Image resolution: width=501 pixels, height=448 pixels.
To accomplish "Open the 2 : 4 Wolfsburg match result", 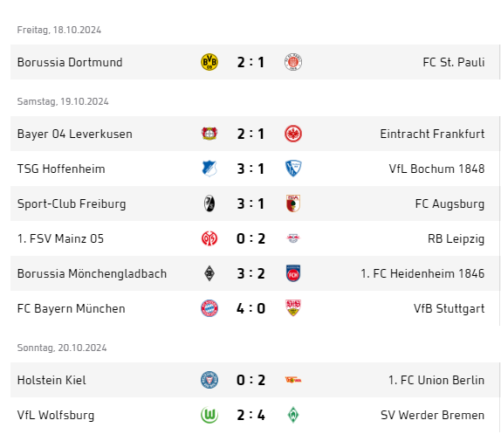I will coord(250,415).
